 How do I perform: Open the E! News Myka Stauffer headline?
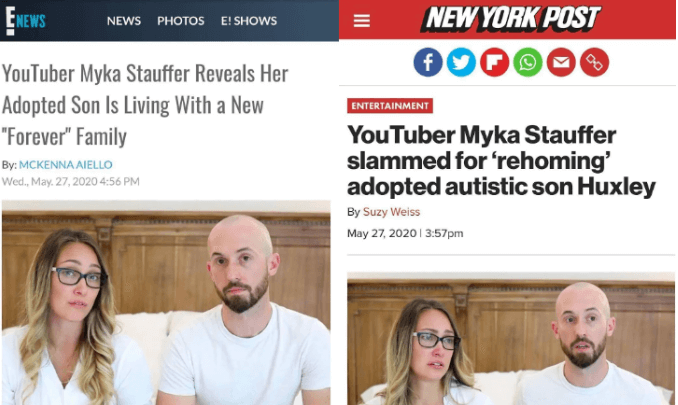[x=145, y=105]
